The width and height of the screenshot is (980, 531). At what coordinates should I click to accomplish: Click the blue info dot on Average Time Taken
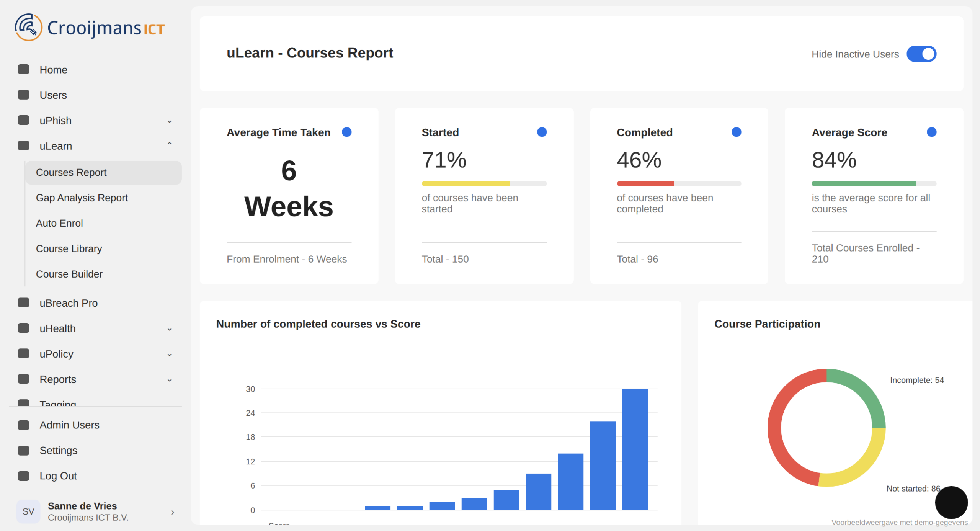tap(346, 132)
